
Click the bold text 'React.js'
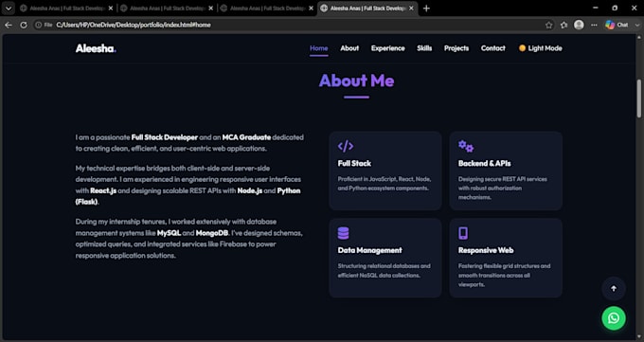pos(103,190)
